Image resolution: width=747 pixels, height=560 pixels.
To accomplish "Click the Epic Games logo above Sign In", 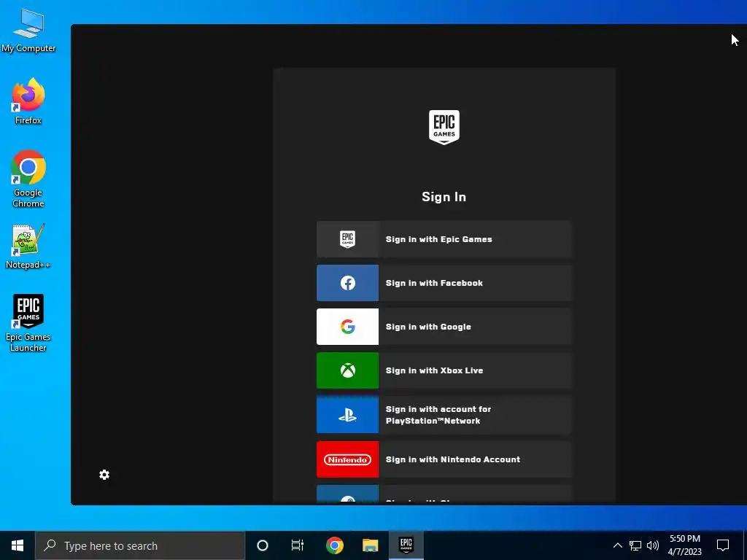I will coord(444,127).
